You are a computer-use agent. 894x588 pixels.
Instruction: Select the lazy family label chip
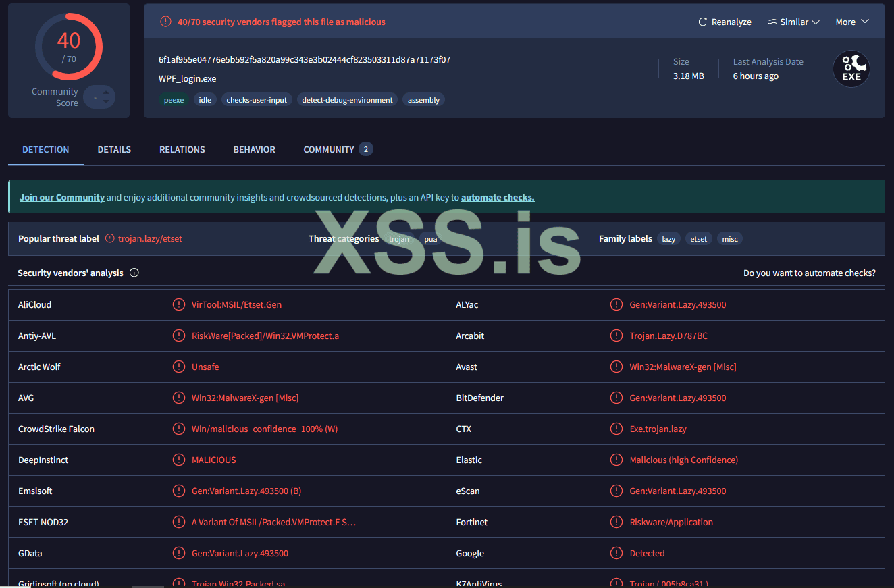[668, 239]
